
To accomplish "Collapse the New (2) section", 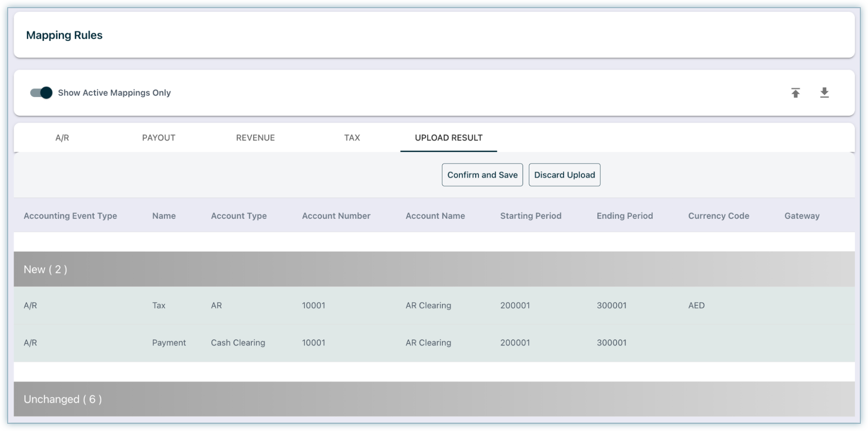I will coord(46,269).
